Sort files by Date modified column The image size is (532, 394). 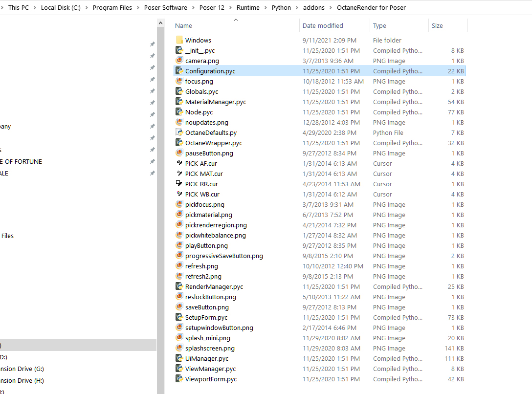[x=323, y=26]
